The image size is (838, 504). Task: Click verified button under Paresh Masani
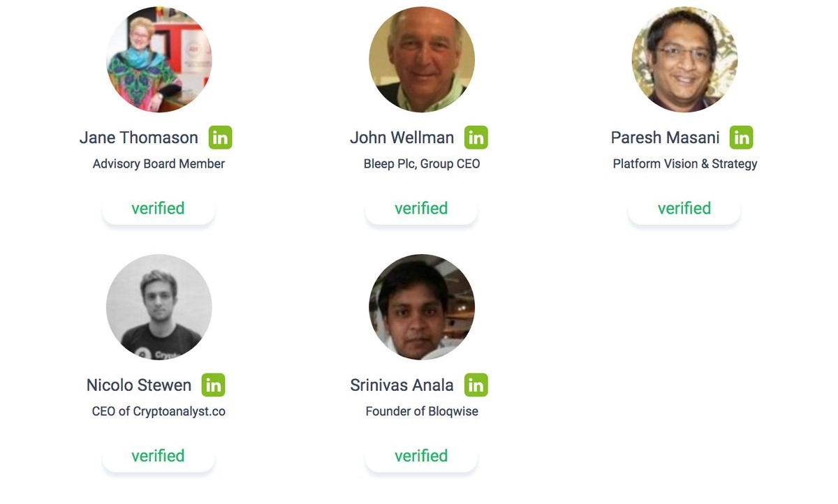coord(684,209)
